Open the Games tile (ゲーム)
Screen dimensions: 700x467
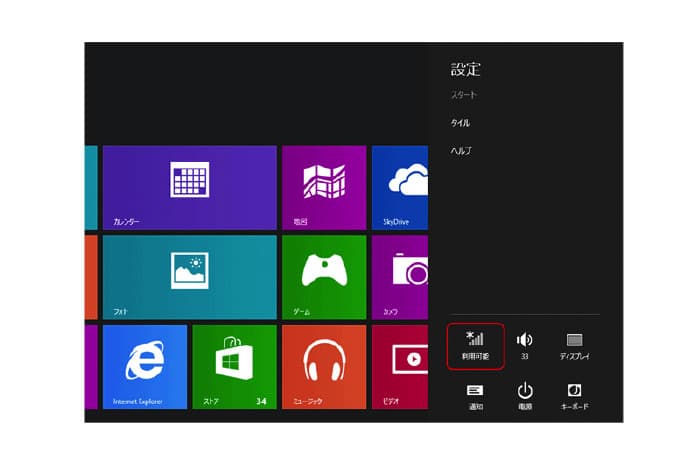click(324, 277)
